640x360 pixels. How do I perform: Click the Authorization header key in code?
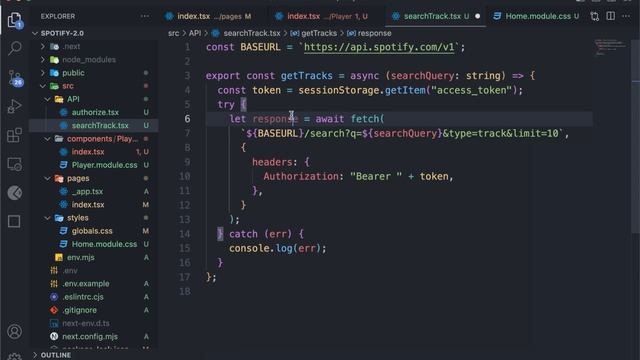tap(301, 176)
